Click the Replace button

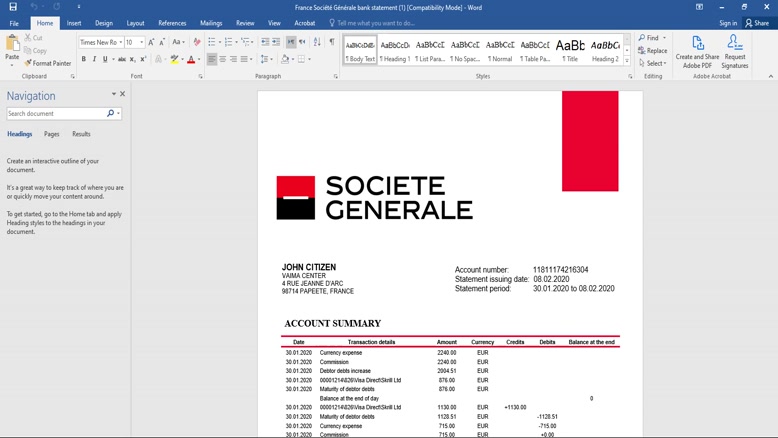[x=652, y=51]
